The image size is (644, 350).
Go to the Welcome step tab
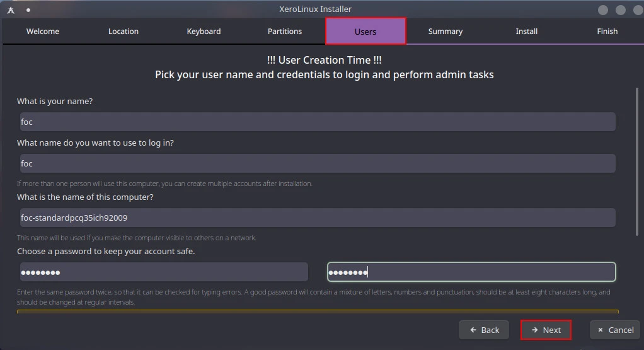click(x=43, y=32)
